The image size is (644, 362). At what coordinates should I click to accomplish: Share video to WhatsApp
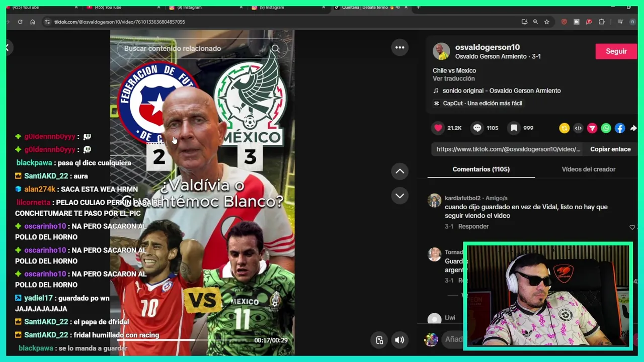coord(606,128)
